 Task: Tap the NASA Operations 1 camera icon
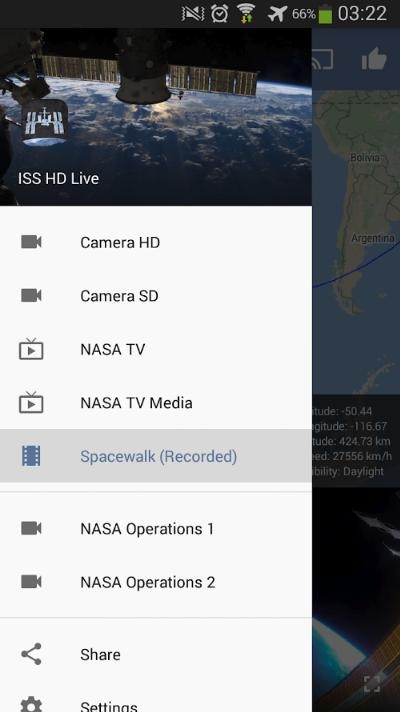point(31,528)
